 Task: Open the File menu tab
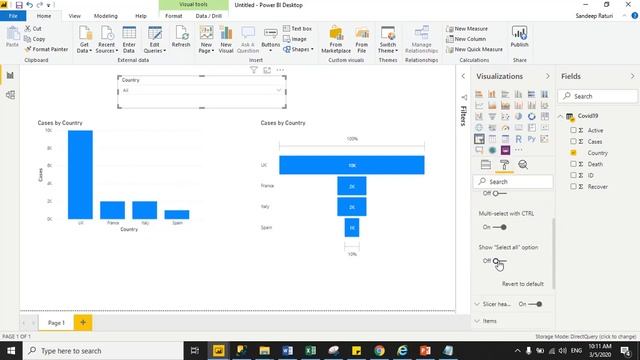pos(13,16)
